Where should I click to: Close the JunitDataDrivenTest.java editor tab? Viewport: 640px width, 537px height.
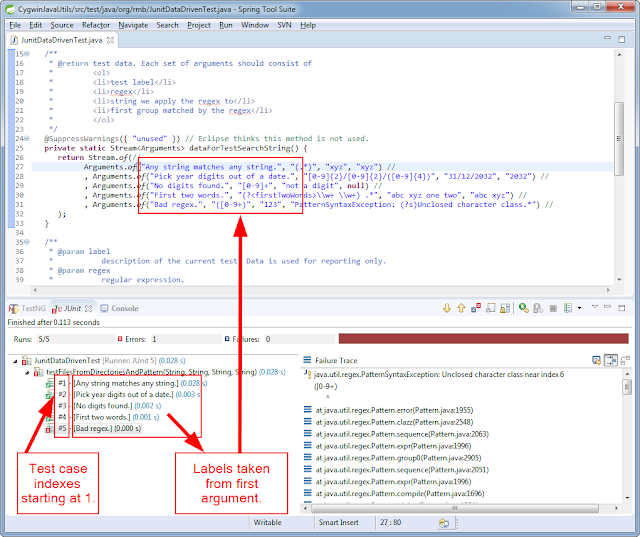click(x=110, y=40)
